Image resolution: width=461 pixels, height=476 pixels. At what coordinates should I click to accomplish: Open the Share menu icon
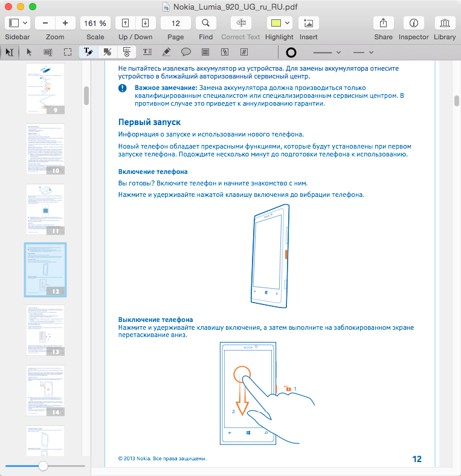(383, 23)
